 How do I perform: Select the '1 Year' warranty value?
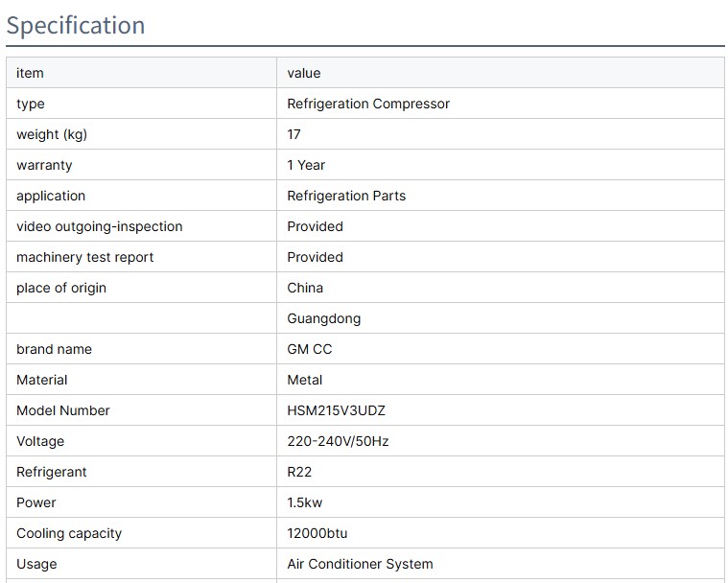(306, 165)
